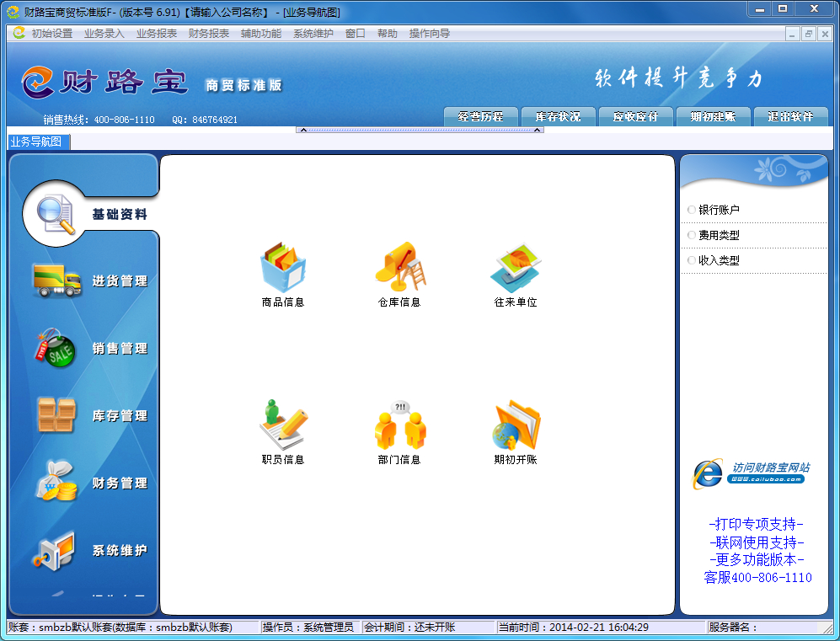Click the 库存状况 button
The height and width of the screenshot is (641, 840).
pos(559,116)
